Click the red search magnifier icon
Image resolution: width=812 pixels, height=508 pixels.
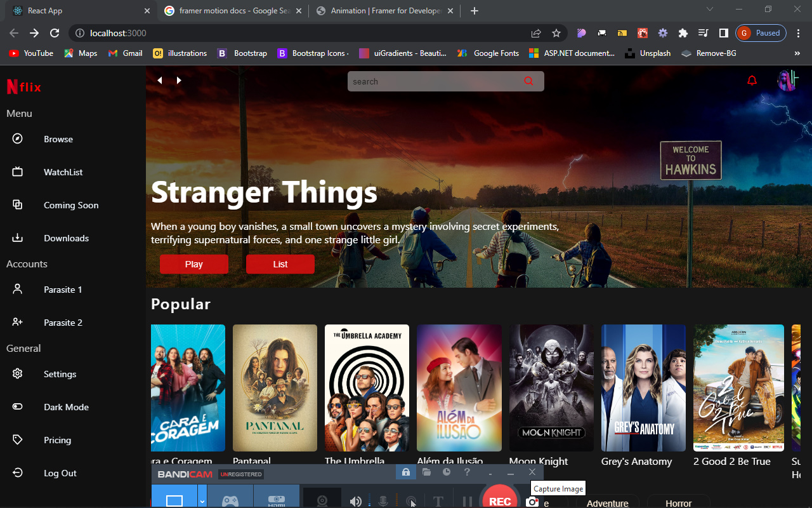point(529,81)
